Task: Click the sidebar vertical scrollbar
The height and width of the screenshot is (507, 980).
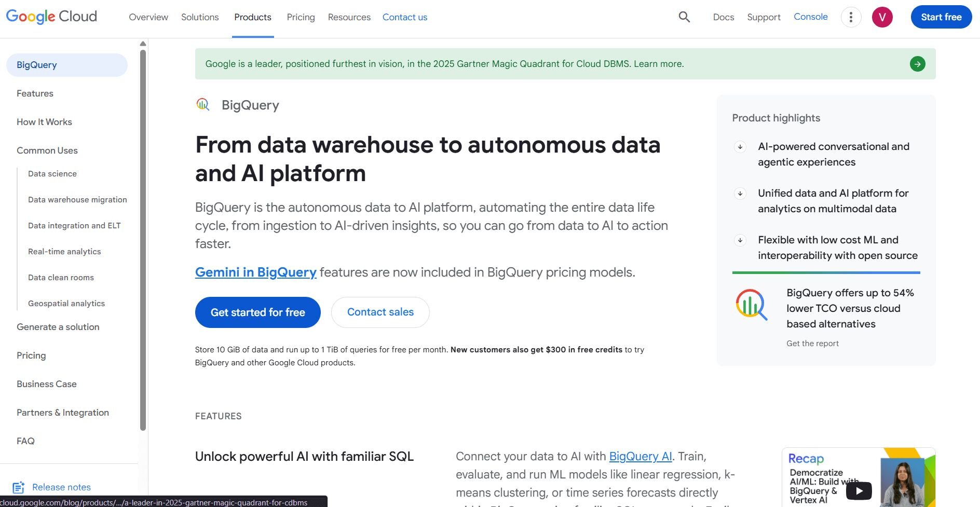Action: click(x=143, y=239)
